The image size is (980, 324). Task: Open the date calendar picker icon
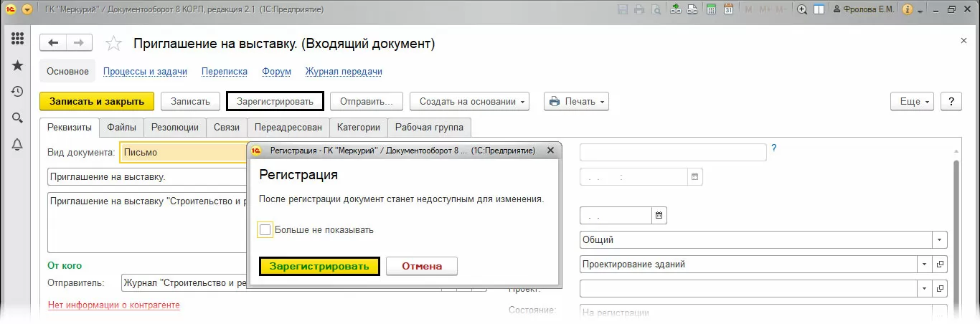(659, 215)
